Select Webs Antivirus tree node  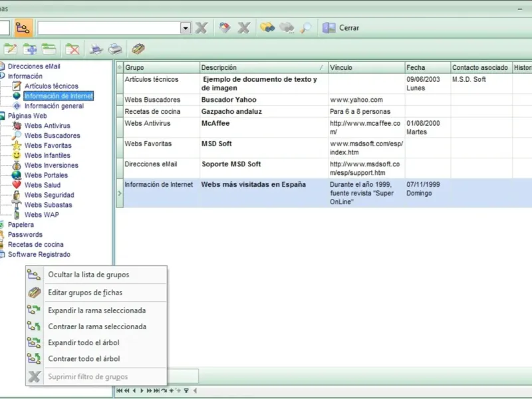tap(47, 126)
